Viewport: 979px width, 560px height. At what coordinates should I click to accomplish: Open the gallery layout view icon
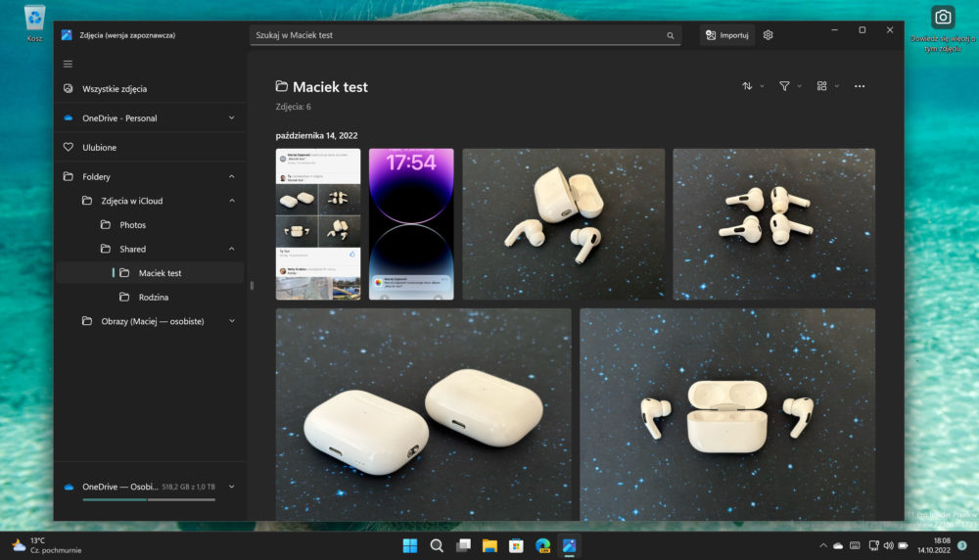point(821,86)
